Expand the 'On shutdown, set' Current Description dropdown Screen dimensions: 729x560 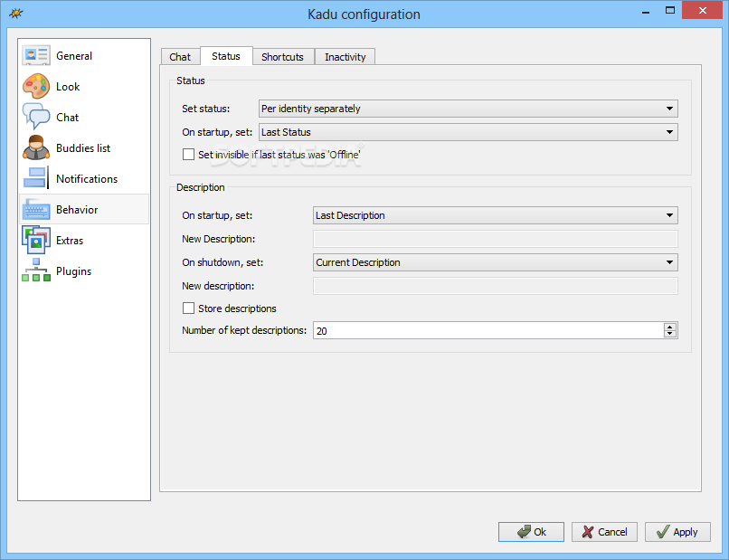pos(496,262)
